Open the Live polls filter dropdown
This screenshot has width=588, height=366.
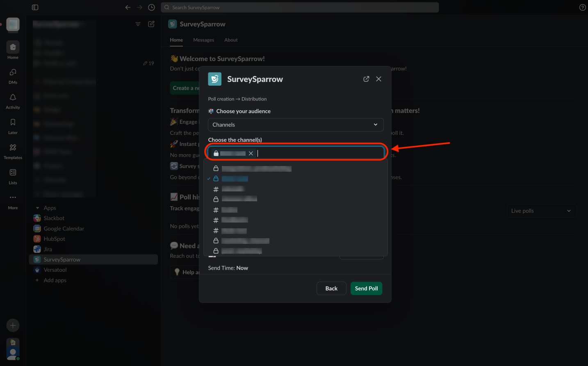pyautogui.click(x=541, y=211)
